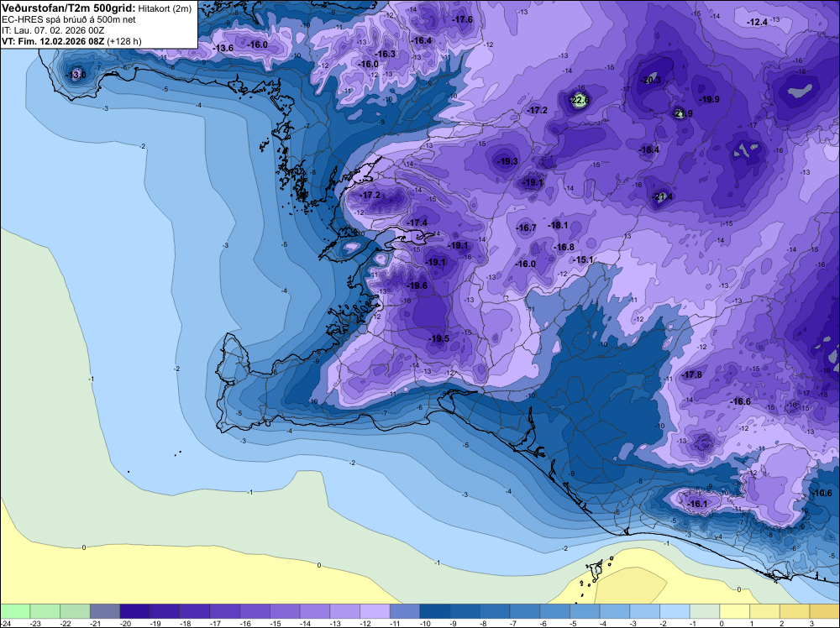Click the -12.4 temperature label
The image size is (840, 628).
coord(758,22)
